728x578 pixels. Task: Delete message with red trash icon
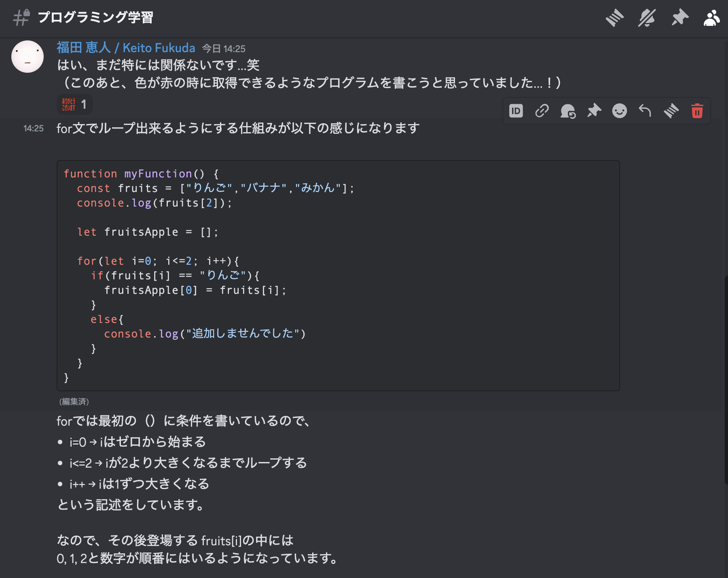click(x=697, y=111)
